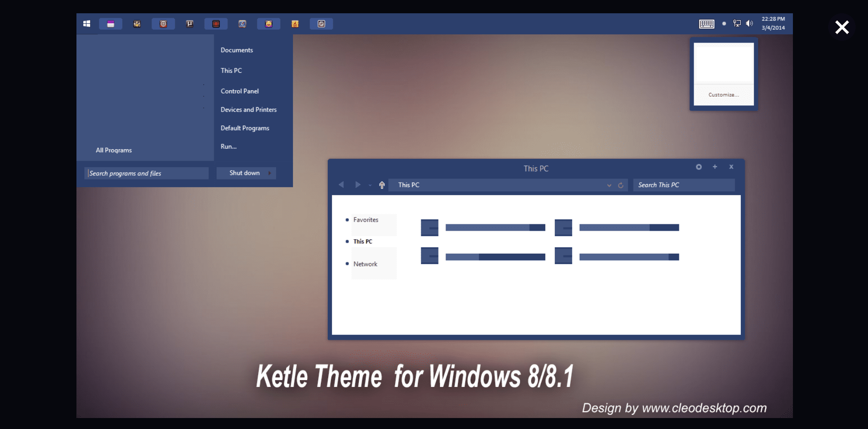868x429 pixels.
Task: Select the second drive icon in top row
Action: (x=563, y=228)
